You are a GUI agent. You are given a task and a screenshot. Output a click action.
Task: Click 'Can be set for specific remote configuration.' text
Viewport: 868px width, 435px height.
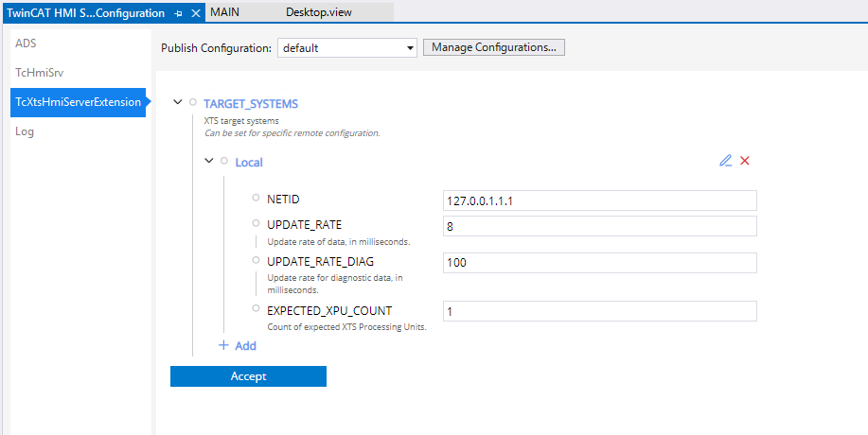(292, 133)
